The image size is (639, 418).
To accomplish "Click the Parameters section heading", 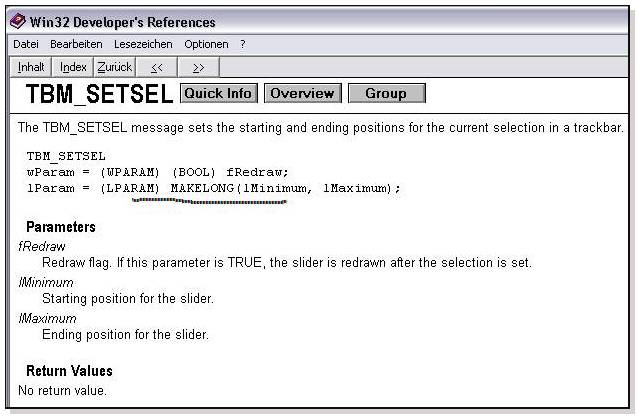I will (61, 227).
